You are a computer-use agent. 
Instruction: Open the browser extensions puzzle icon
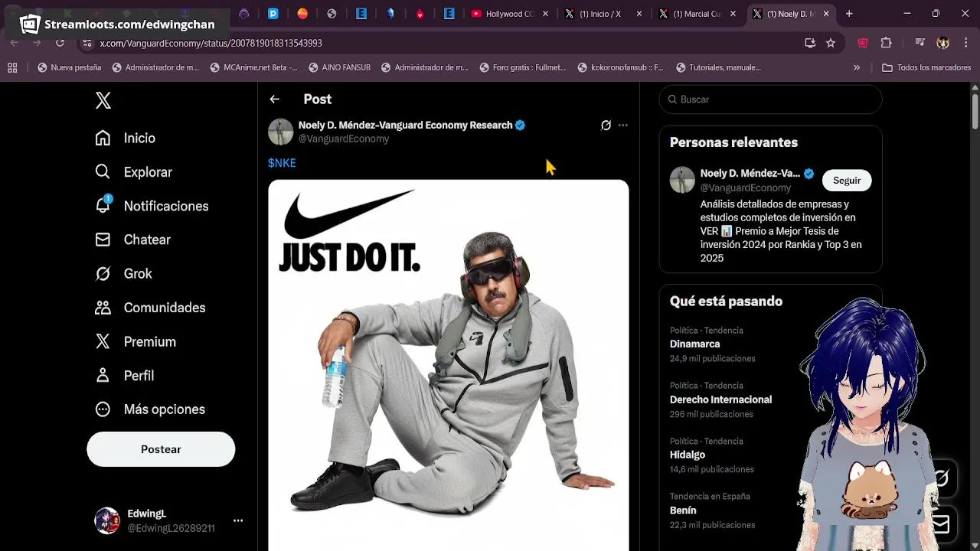tap(886, 44)
